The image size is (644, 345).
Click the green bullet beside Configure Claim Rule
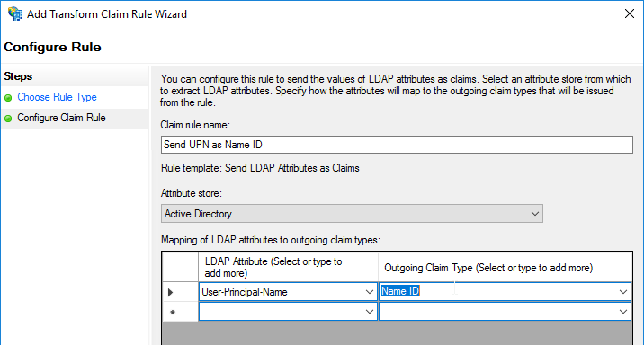(8, 119)
